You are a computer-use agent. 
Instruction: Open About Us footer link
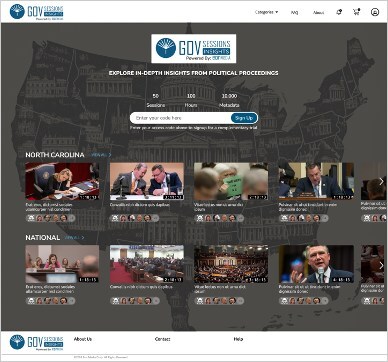pos(83,339)
